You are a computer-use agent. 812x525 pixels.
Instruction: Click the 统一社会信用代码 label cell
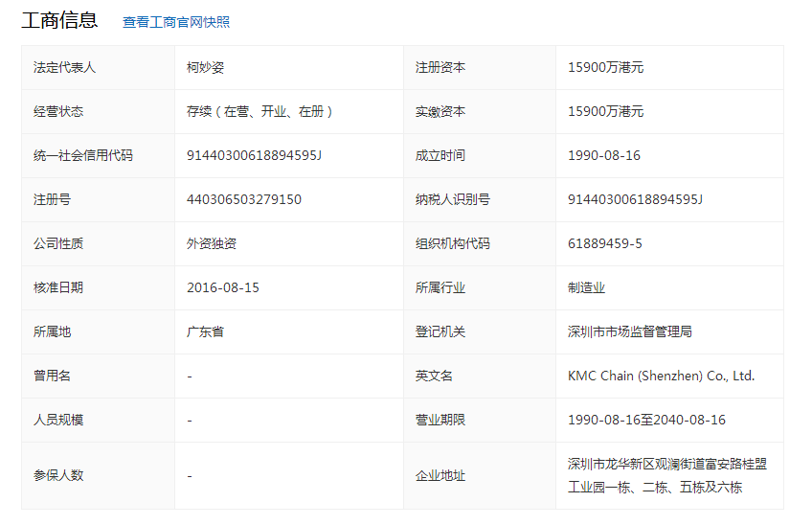pyautogui.click(x=99, y=155)
